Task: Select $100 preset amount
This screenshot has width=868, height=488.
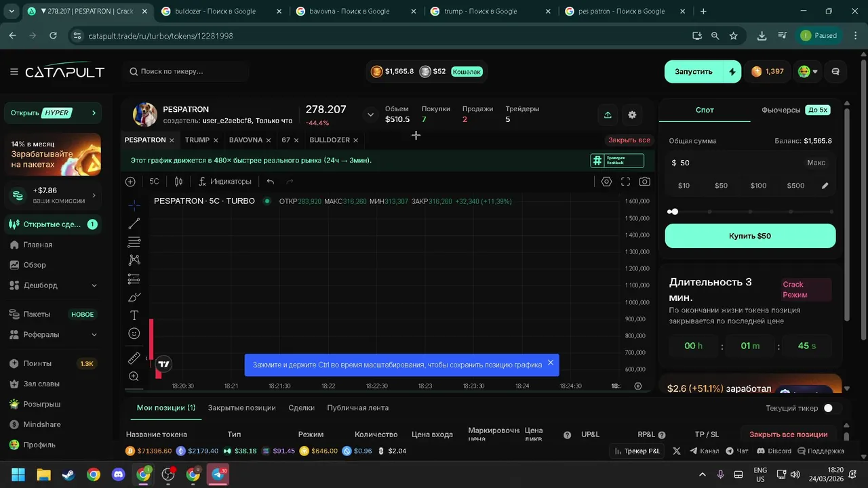Action: [758, 186]
